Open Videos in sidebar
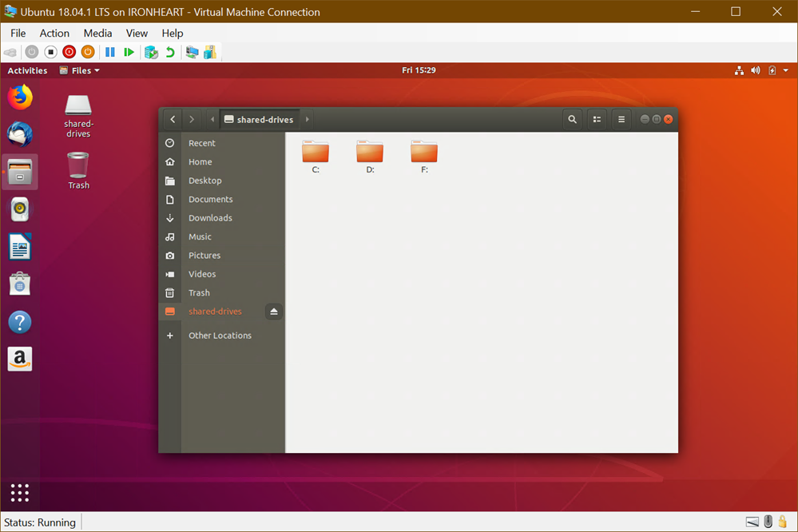 click(221, 274)
